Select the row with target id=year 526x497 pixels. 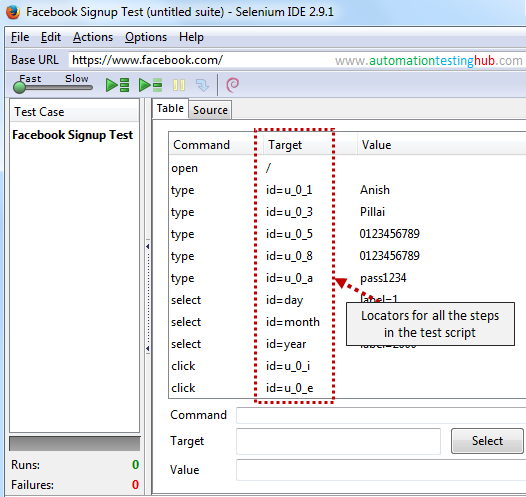pos(348,344)
